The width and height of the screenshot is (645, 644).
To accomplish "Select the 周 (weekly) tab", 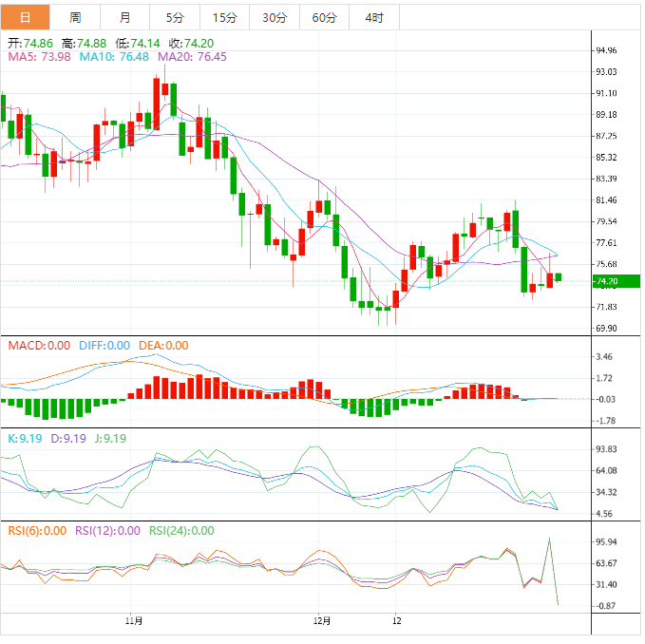I will point(75,17).
